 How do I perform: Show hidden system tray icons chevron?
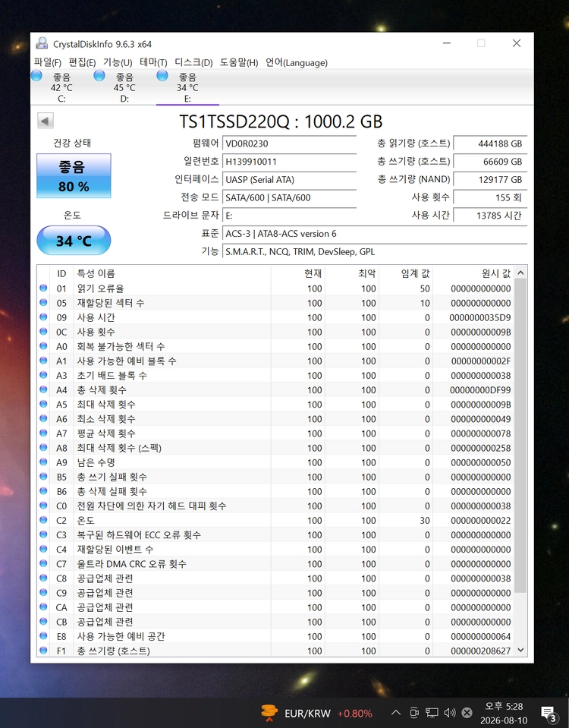click(x=396, y=713)
